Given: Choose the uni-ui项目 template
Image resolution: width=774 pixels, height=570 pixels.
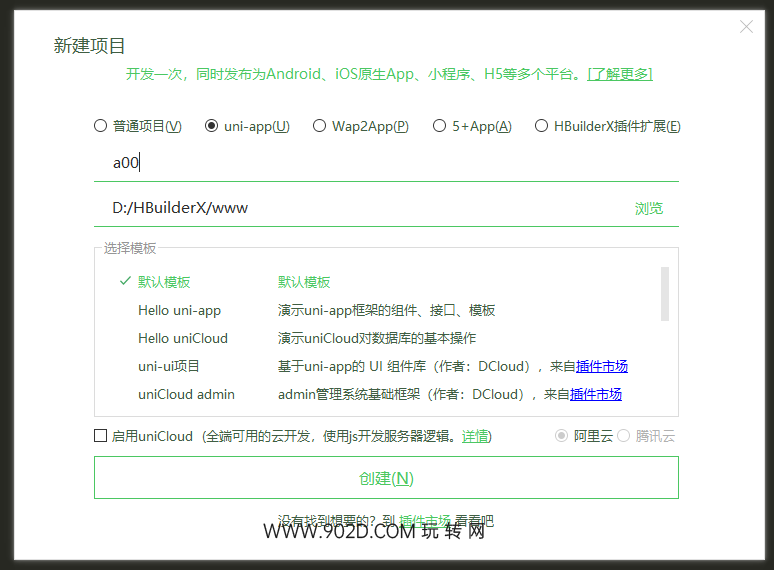Looking at the screenshot, I should point(169,366).
